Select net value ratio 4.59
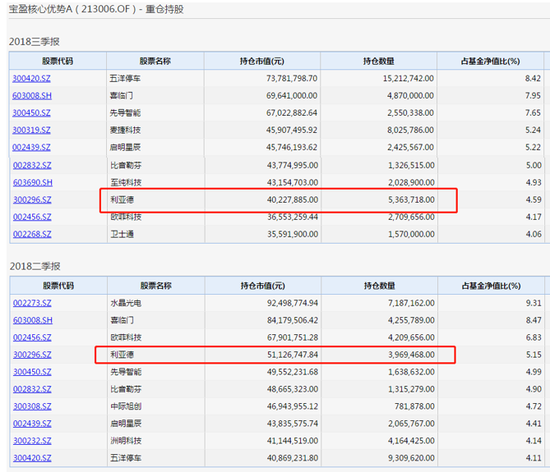 [x=534, y=200]
